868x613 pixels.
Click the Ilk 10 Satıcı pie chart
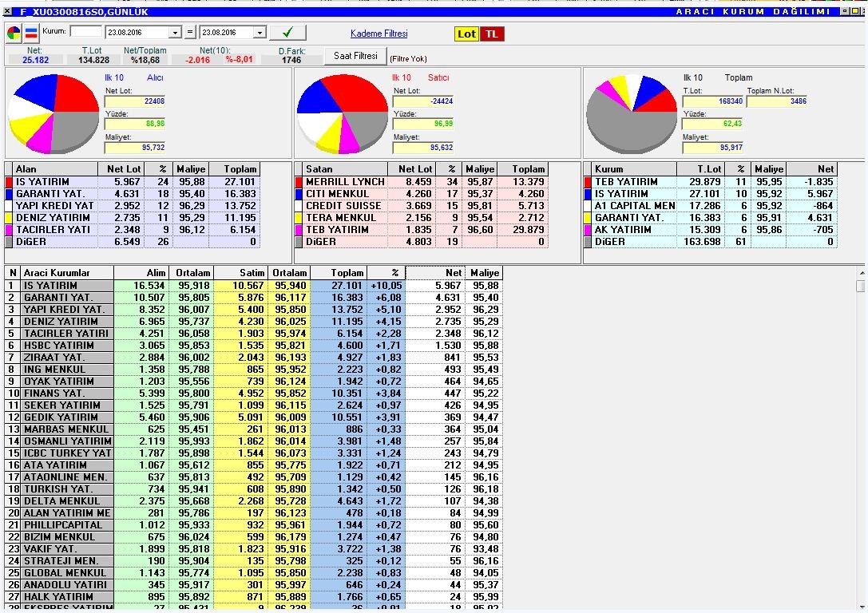(343, 113)
